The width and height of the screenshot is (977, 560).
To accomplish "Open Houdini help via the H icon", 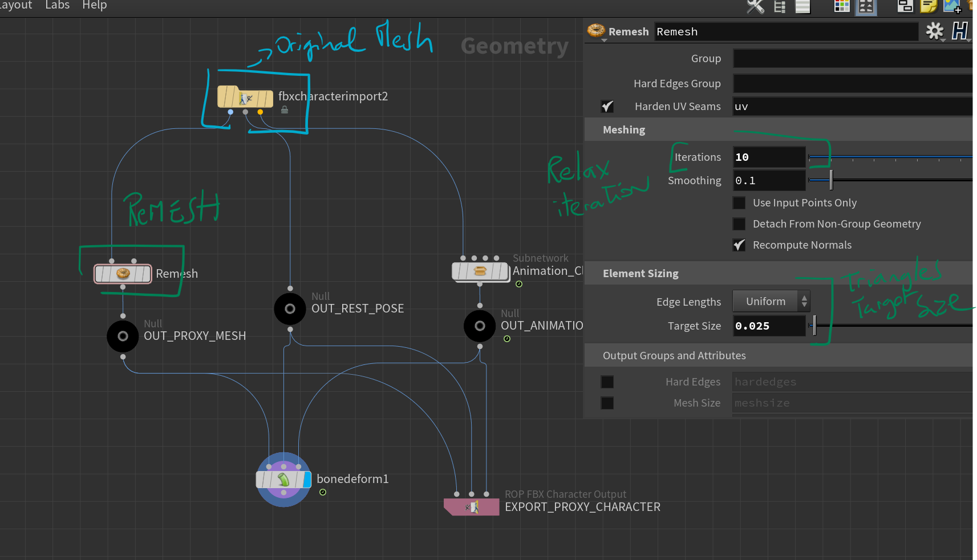I will point(961,31).
